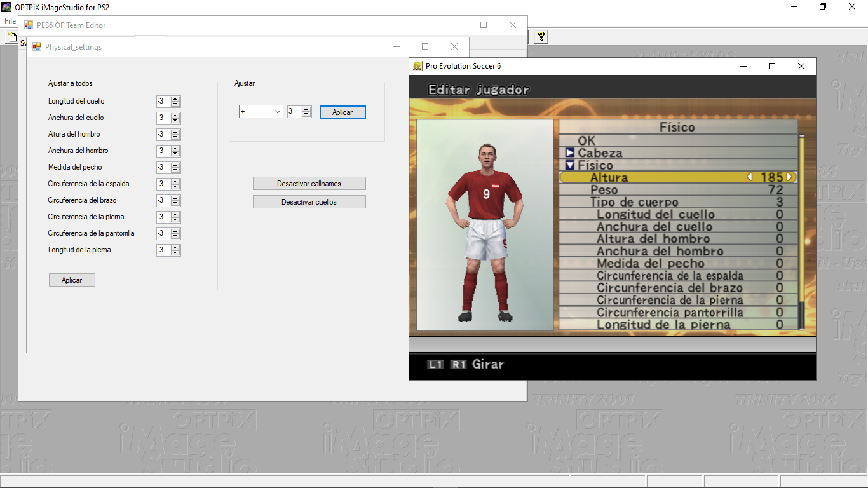
Task: Select Longitud del cuello in the game menu
Action: point(678,214)
